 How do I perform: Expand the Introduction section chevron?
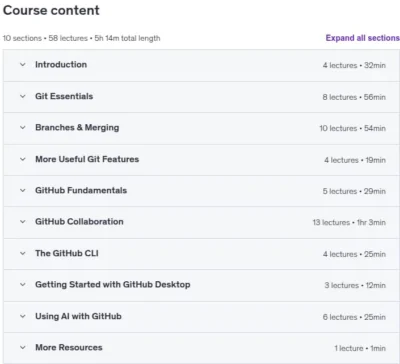tap(23, 65)
